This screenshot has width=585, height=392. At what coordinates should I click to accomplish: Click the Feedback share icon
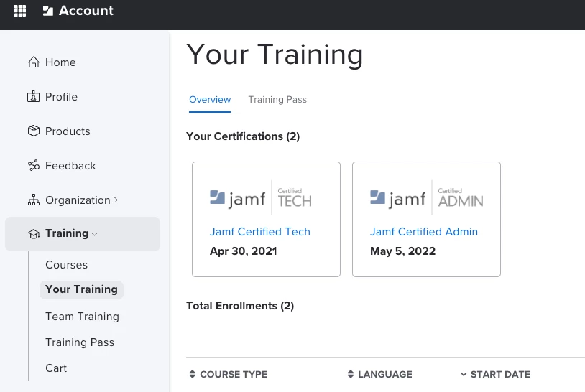34,165
